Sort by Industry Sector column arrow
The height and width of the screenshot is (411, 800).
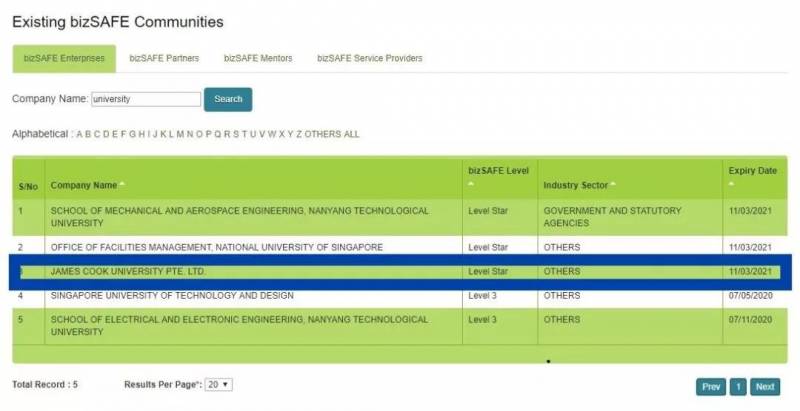click(612, 185)
